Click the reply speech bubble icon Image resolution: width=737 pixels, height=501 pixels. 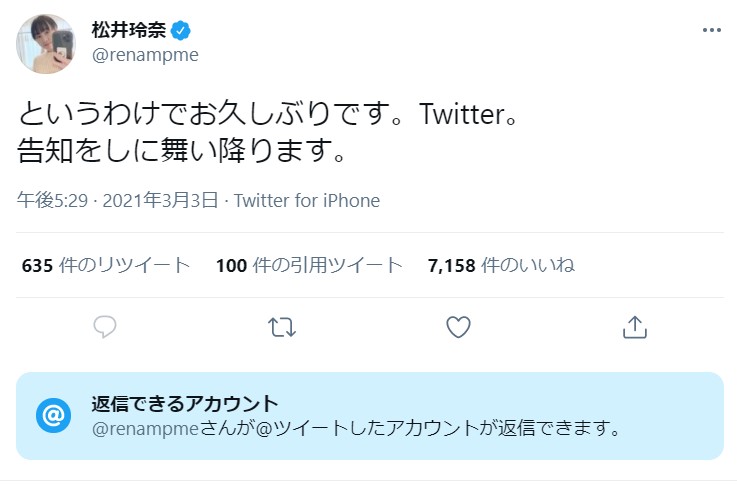click(105, 327)
